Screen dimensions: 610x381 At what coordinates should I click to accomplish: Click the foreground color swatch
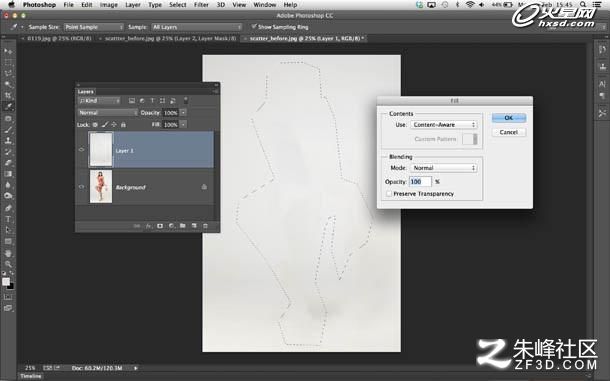pyautogui.click(x=6, y=281)
